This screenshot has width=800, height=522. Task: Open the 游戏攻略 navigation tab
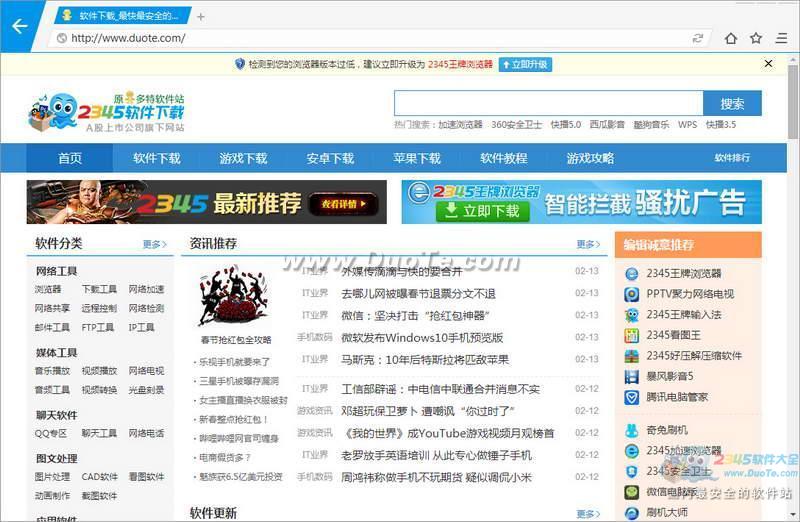click(x=590, y=158)
